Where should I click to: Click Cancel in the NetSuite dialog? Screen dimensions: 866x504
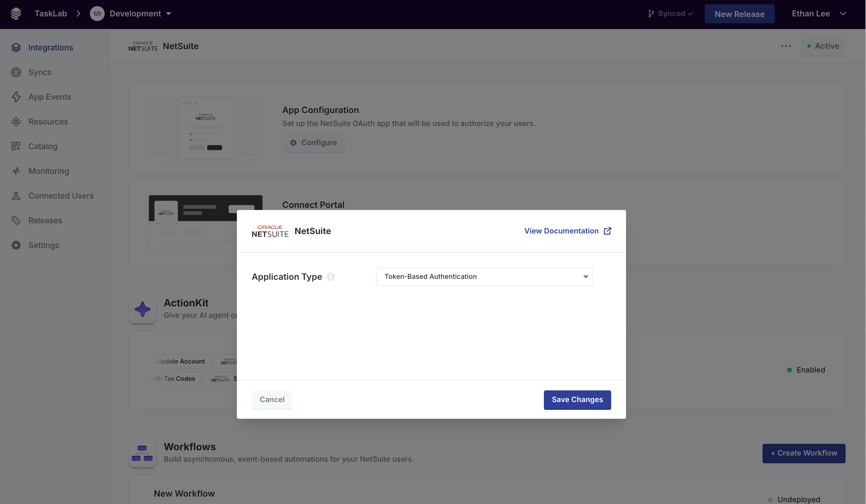tap(272, 400)
